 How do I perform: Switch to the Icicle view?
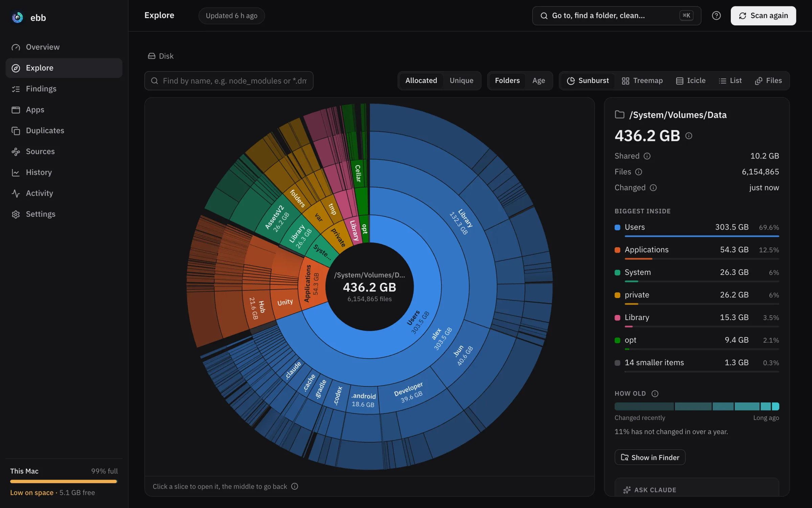click(691, 81)
